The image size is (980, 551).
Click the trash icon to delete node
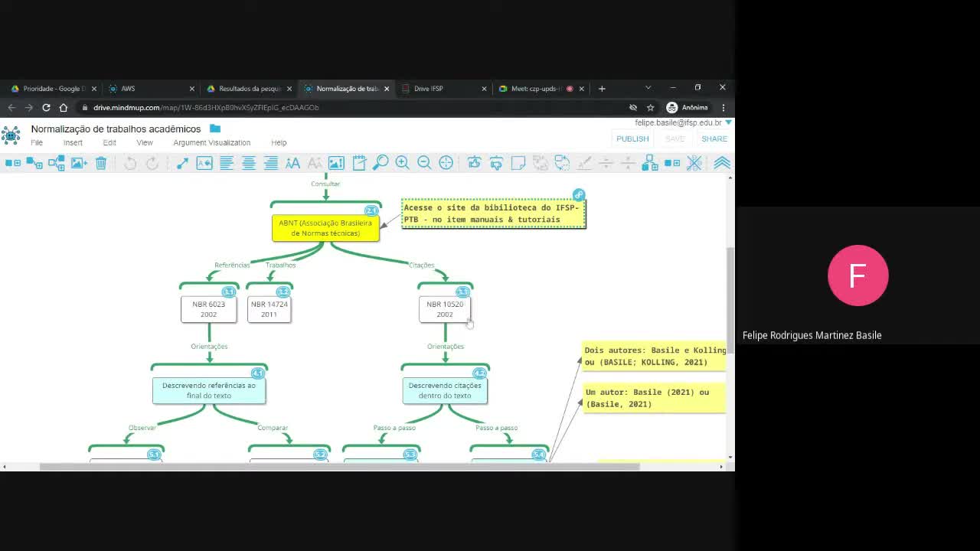pyautogui.click(x=101, y=163)
